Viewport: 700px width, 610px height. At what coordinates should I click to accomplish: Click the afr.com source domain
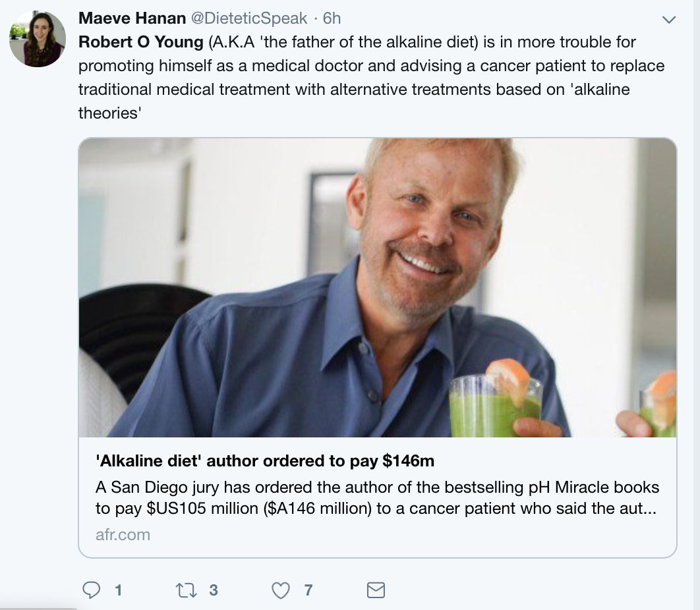[x=123, y=534]
